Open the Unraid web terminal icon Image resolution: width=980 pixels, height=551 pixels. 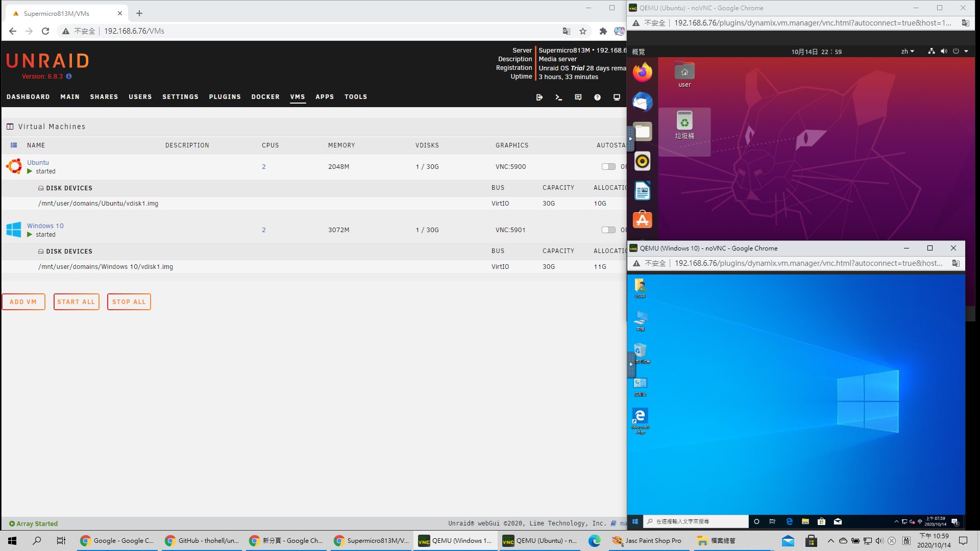pos(558,97)
